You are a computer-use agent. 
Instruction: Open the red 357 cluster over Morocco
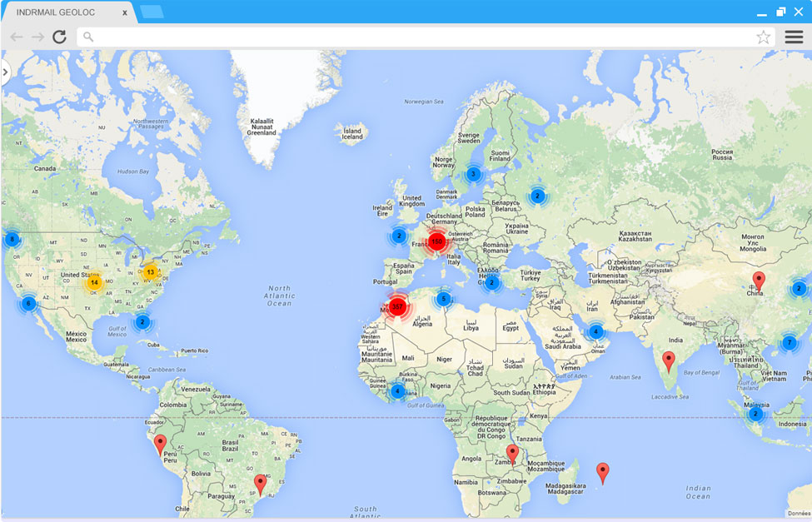click(397, 306)
